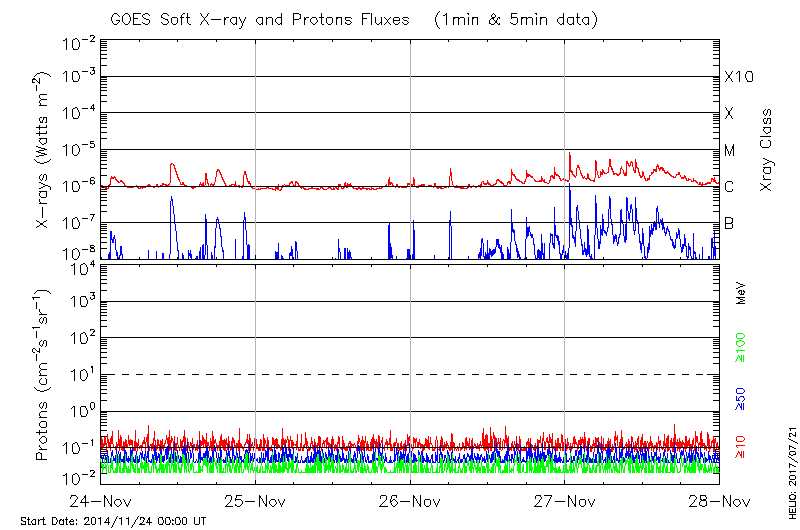
Task: Click the C class label on right axis
Action: (729, 187)
